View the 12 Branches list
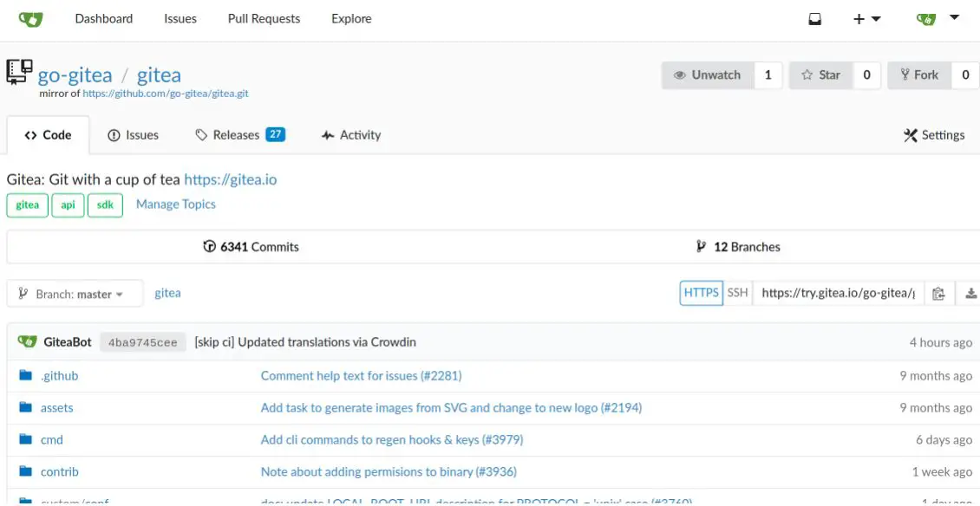This screenshot has width=980, height=506. pyautogui.click(x=738, y=247)
